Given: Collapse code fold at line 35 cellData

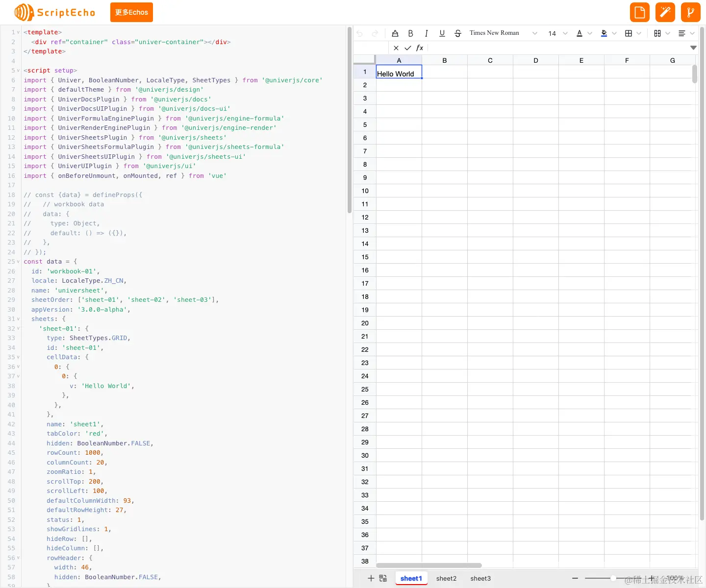Looking at the screenshot, I should pos(19,357).
